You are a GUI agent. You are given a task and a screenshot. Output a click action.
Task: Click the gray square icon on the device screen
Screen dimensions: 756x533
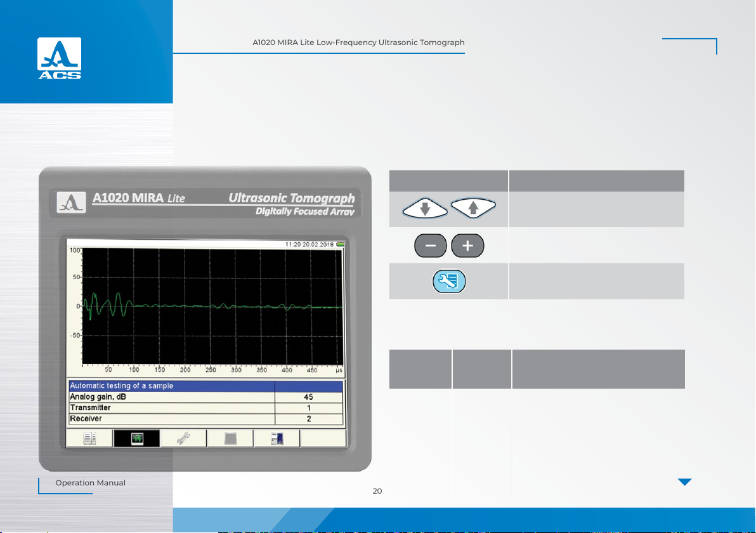pos(230,438)
